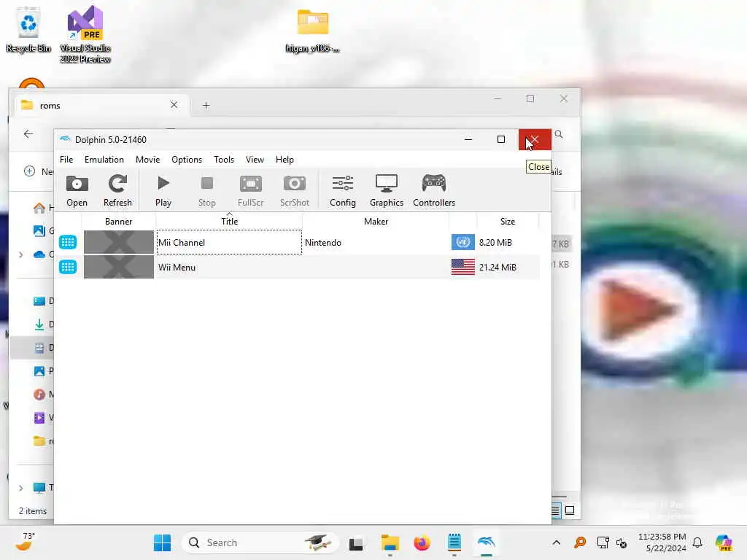The height and width of the screenshot is (560, 747).
Task: Open the Visual Studio 2022 Preview shortcut
Action: pos(85,34)
